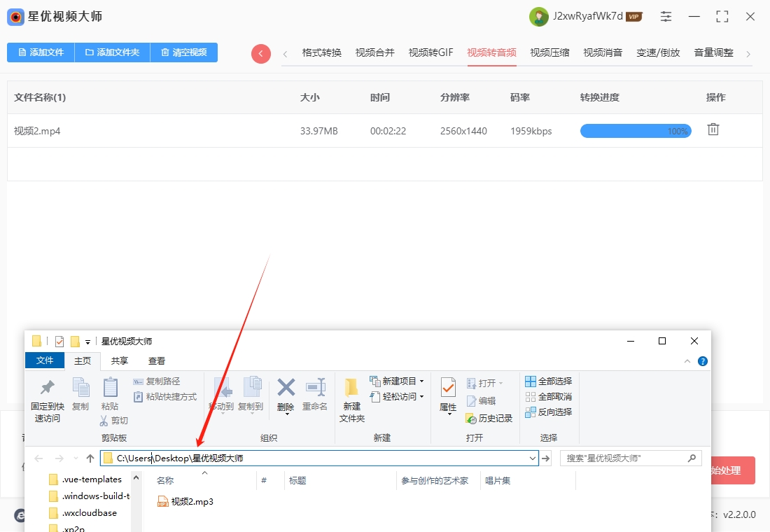This screenshot has width=770, height=532.
Task: Click the user avatar icon
Action: (539, 17)
